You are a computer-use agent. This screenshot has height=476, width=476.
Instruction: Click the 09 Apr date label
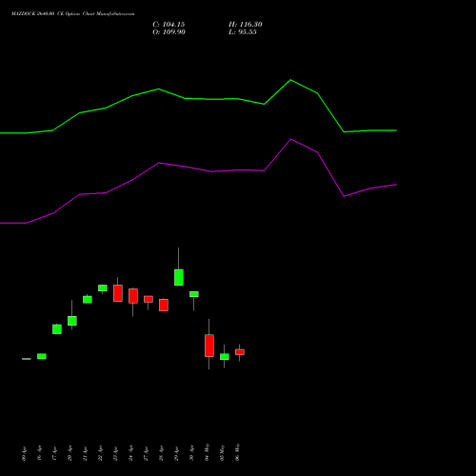25,453
